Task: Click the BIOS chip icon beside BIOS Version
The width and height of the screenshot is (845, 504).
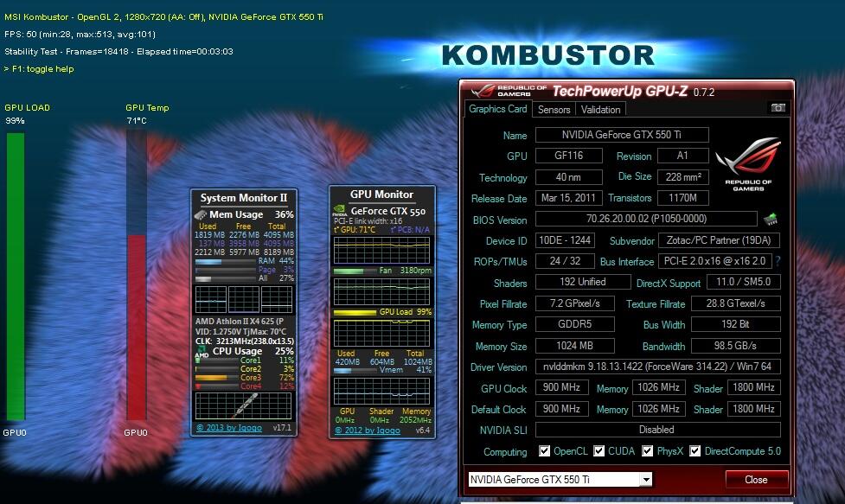Action: click(x=771, y=219)
